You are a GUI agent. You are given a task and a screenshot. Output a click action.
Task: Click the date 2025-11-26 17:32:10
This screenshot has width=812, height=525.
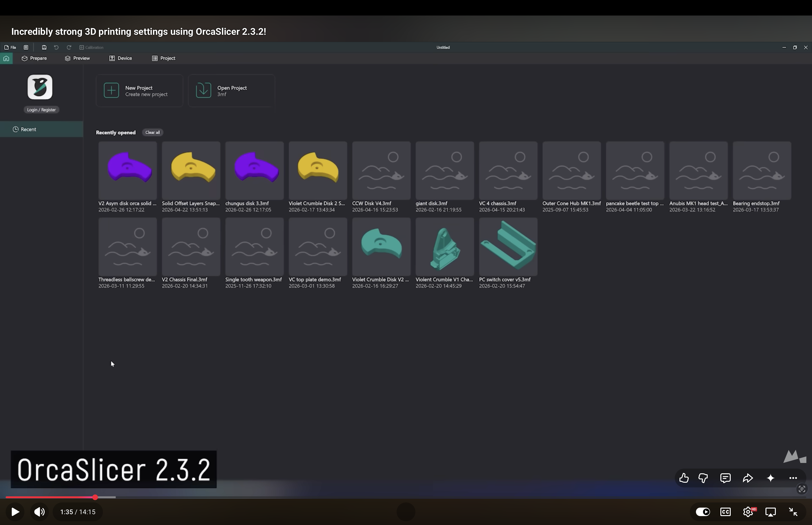[x=248, y=286]
